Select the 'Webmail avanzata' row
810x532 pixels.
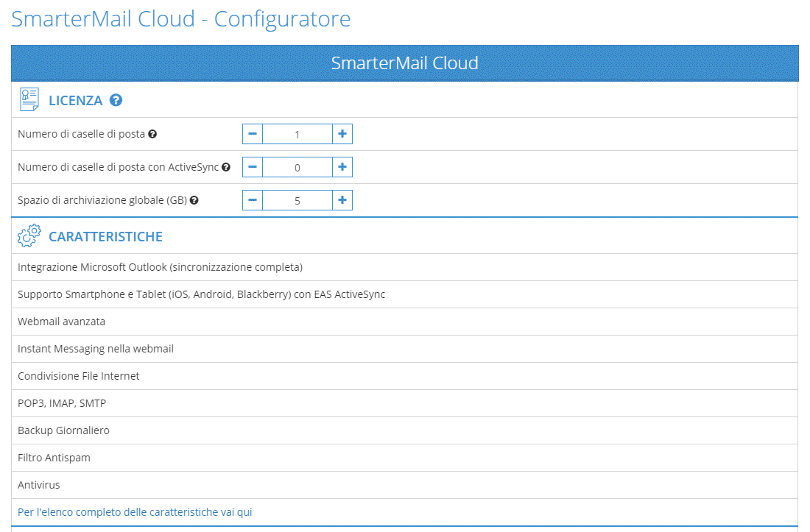pyautogui.click(x=404, y=322)
